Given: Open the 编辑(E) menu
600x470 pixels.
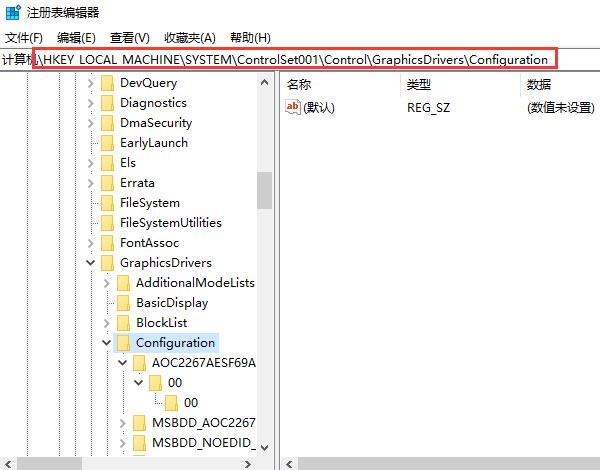Looking at the screenshot, I should tap(76, 38).
